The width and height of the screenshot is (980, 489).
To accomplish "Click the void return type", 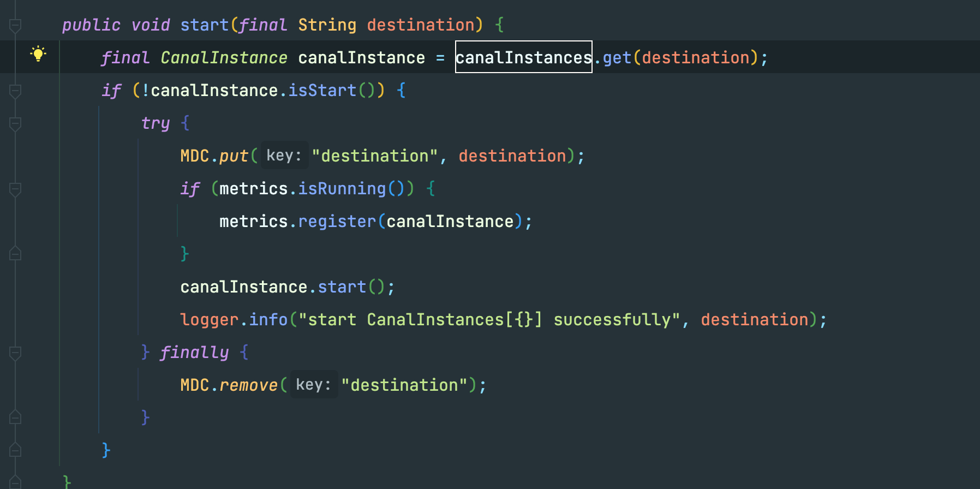I will click(x=151, y=25).
